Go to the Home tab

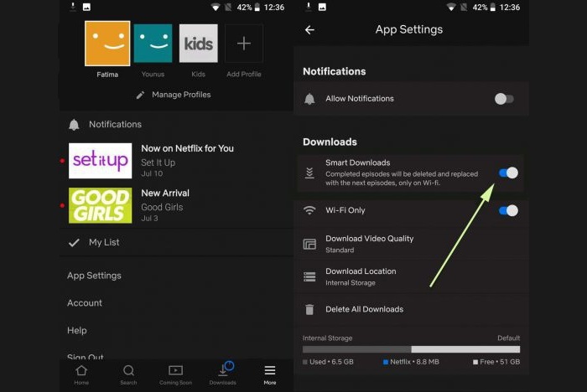click(81, 374)
